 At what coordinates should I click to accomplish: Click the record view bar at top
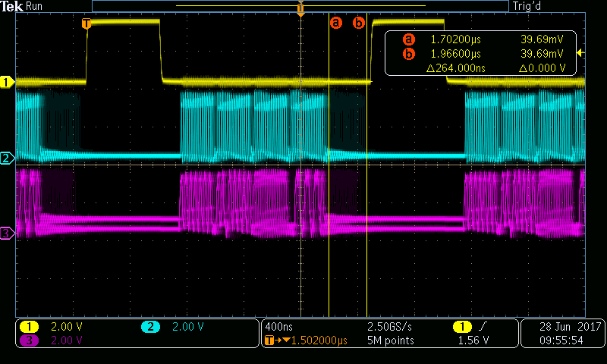tap(300, 6)
